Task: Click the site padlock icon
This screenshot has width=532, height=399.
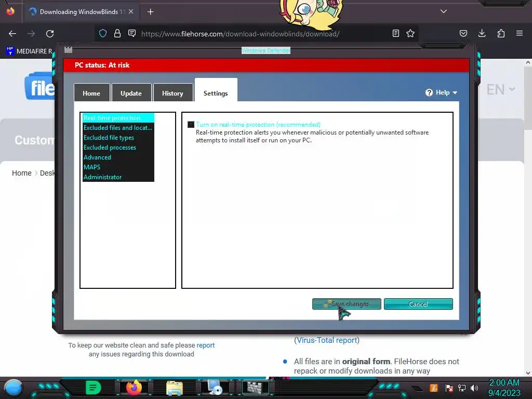Action: (x=117, y=33)
